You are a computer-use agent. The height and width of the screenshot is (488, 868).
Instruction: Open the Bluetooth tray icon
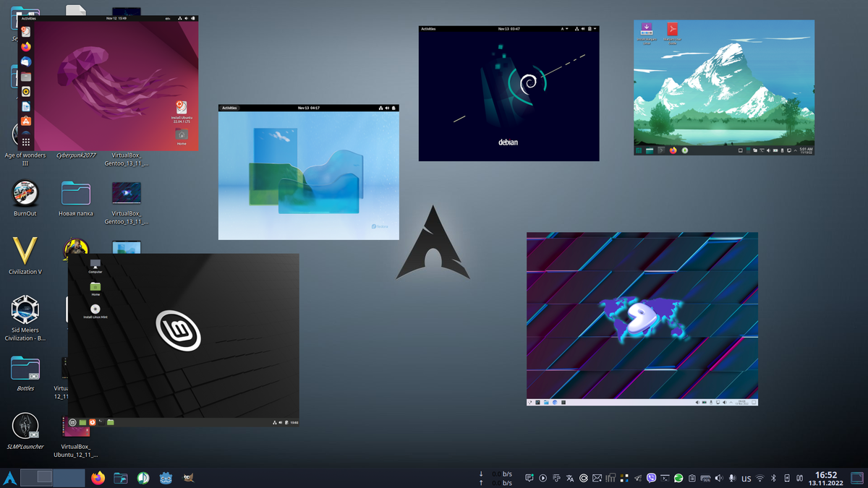pyautogui.click(x=773, y=478)
